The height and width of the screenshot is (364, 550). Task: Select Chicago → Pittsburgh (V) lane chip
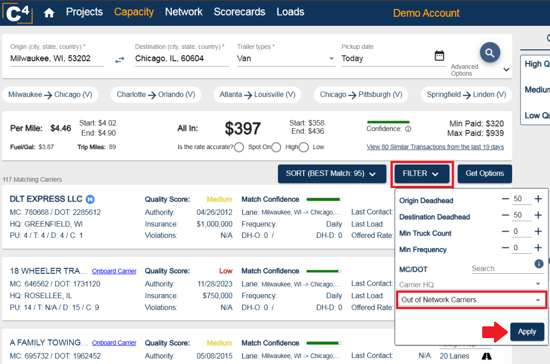pyautogui.click(x=361, y=95)
